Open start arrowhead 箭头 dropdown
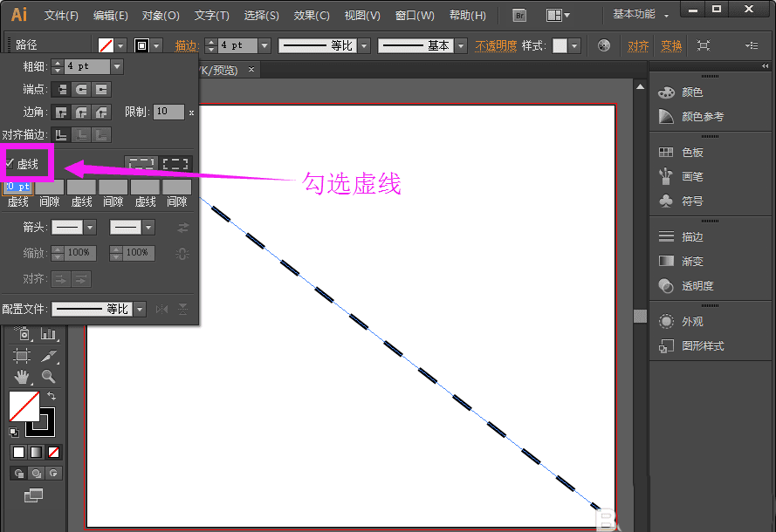 (90, 228)
